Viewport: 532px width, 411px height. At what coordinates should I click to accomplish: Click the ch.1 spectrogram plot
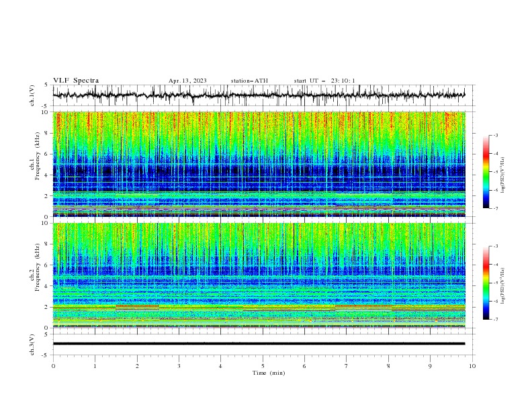click(x=259, y=164)
